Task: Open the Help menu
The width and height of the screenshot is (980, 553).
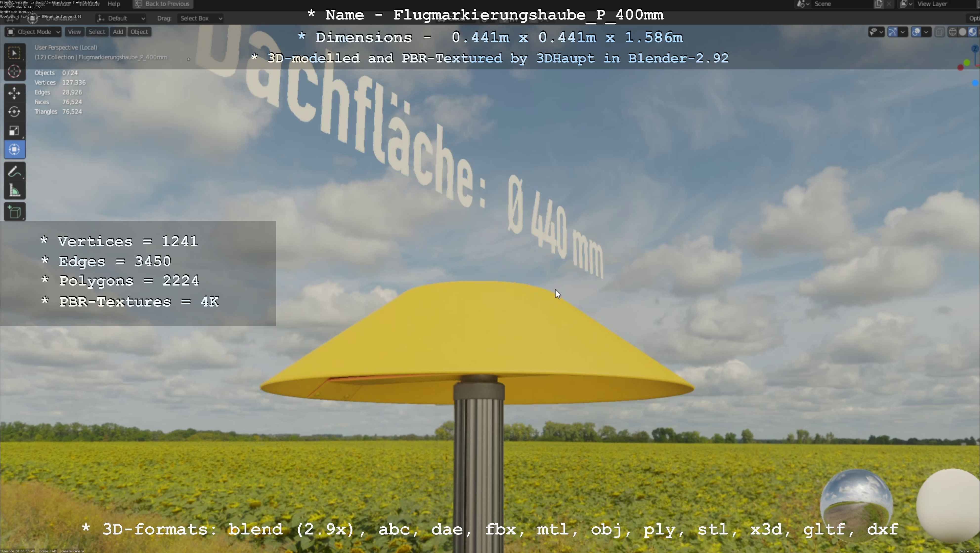Action: [114, 4]
